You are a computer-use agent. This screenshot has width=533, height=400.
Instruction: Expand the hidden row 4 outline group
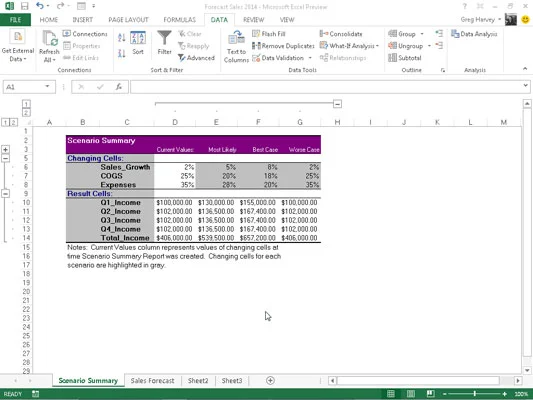click(5, 149)
